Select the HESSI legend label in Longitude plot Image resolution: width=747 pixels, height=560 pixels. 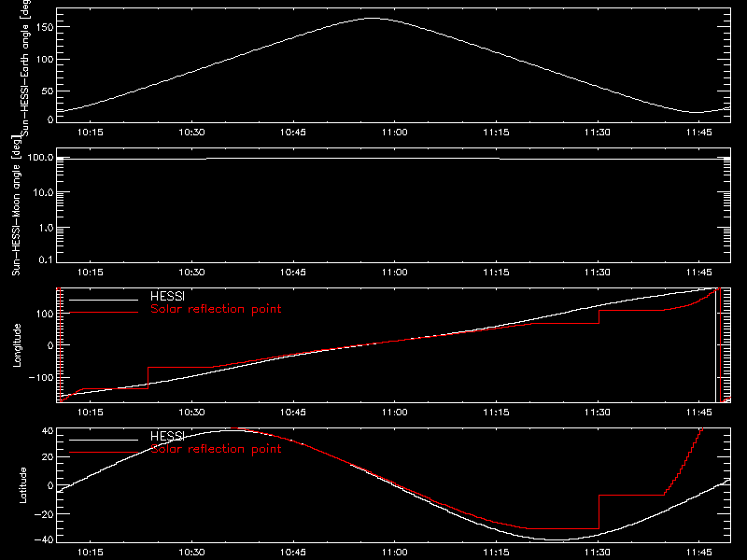click(x=167, y=296)
